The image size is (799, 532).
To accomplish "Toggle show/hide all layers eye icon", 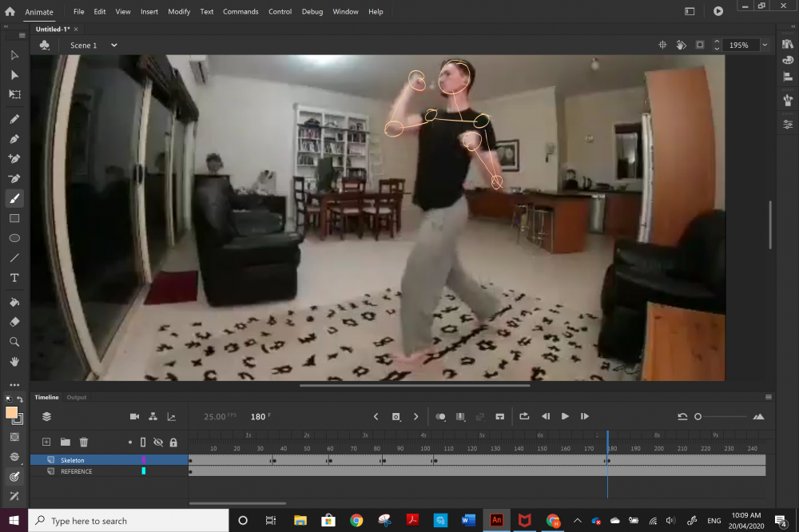I will [158, 442].
